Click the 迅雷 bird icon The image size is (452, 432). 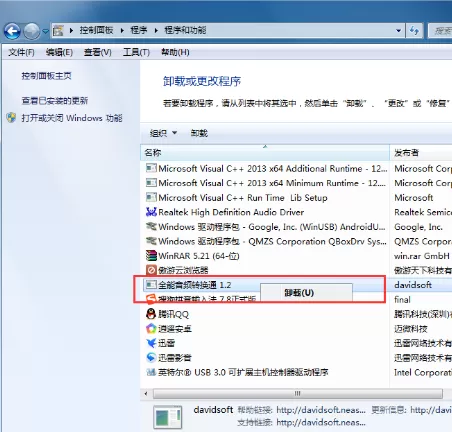(x=151, y=343)
